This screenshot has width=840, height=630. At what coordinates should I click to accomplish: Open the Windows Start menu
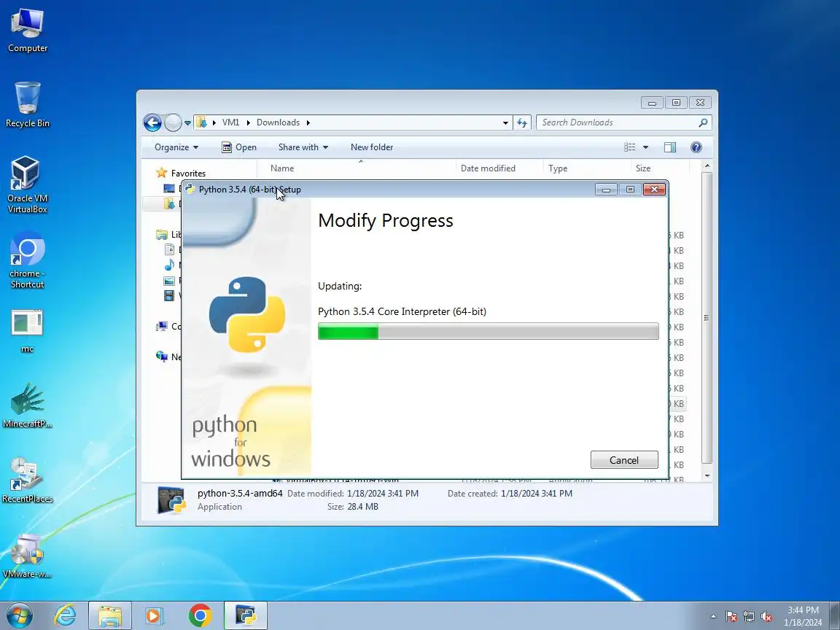point(19,615)
